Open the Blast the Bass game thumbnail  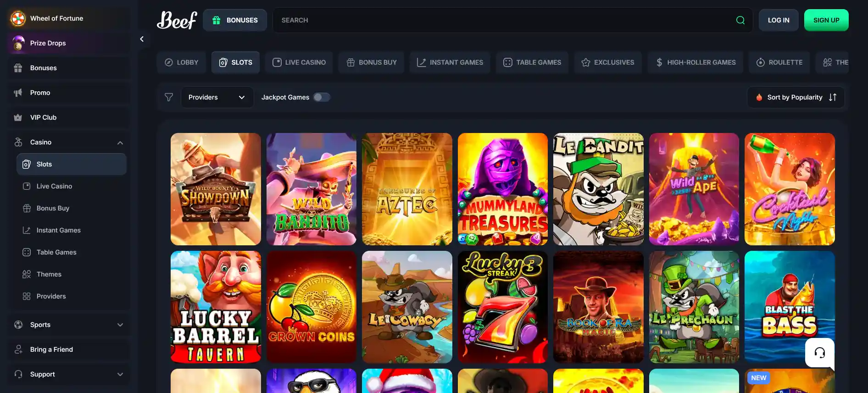click(790, 307)
